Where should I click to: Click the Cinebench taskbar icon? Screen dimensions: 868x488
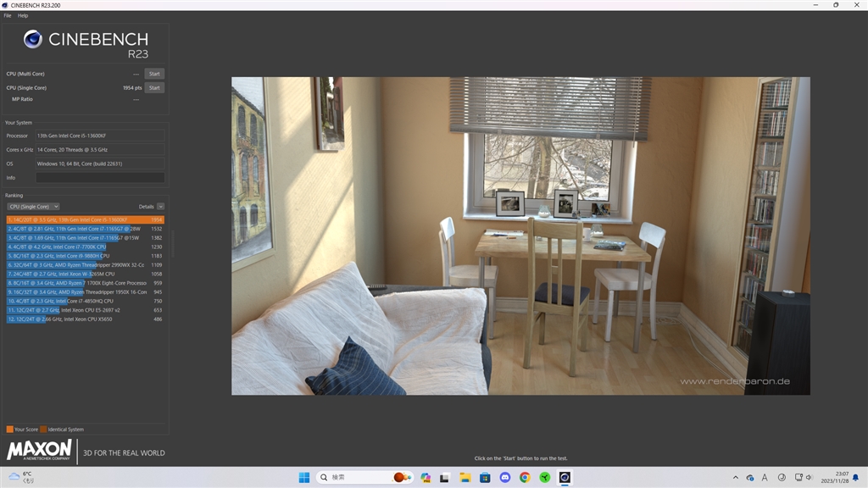click(x=565, y=478)
